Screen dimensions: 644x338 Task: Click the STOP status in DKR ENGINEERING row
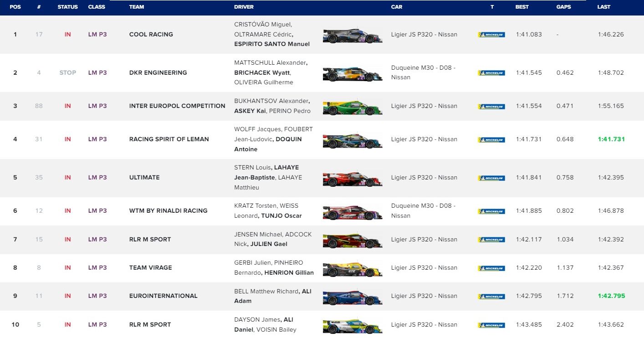pyautogui.click(x=68, y=72)
